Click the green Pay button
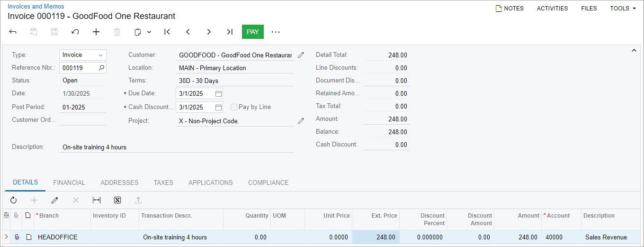 point(253,32)
